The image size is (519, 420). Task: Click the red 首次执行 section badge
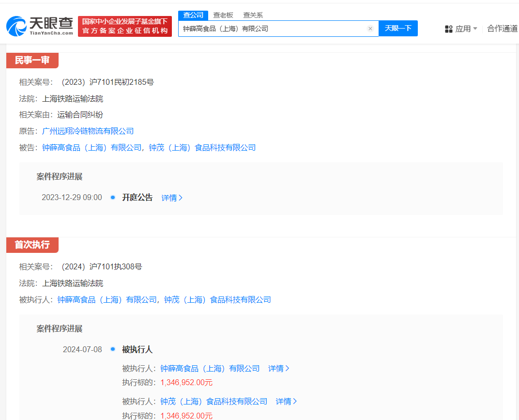[x=32, y=245]
